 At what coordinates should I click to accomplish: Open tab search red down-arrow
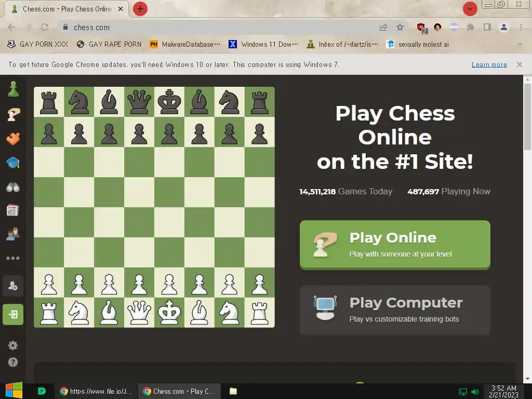[x=470, y=9]
